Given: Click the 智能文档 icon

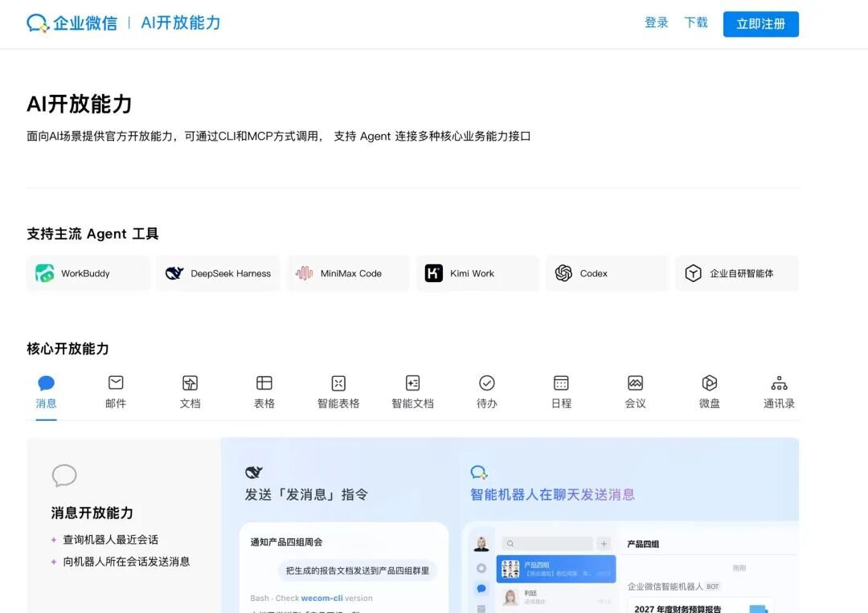Looking at the screenshot, I should (412, 383).
